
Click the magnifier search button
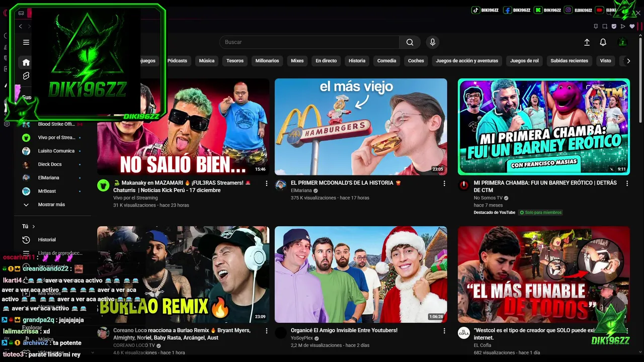[410, 42]
